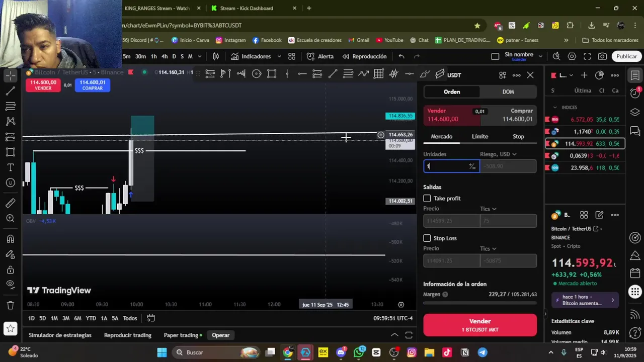Open the Simulador de estrategias tab
The height and width of the screenshot is (362, 644).
click(60, 335)
